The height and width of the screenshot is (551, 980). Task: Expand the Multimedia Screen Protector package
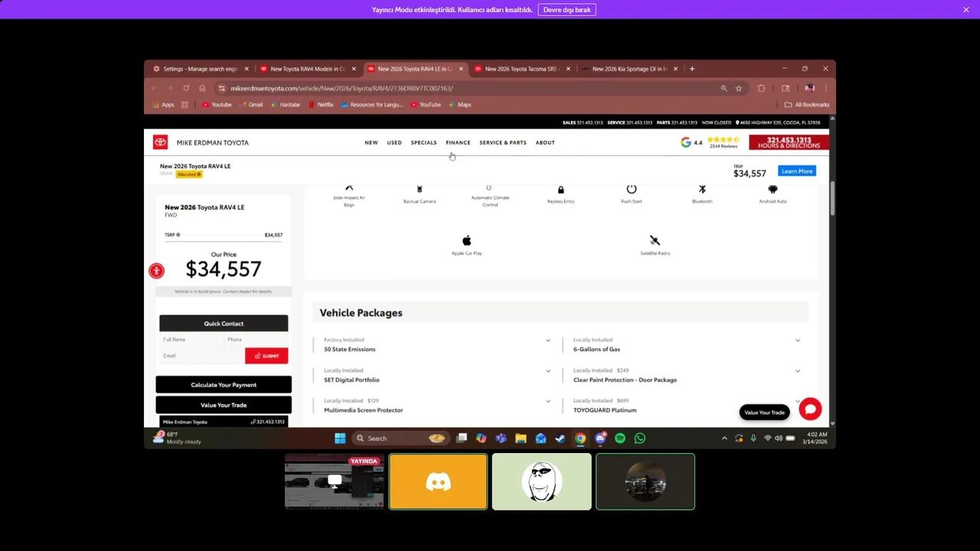click(548, 401)
